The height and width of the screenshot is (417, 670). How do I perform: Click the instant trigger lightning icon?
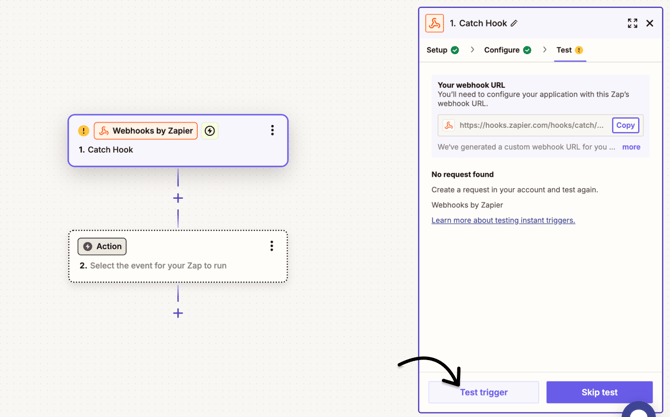(209, 131)
